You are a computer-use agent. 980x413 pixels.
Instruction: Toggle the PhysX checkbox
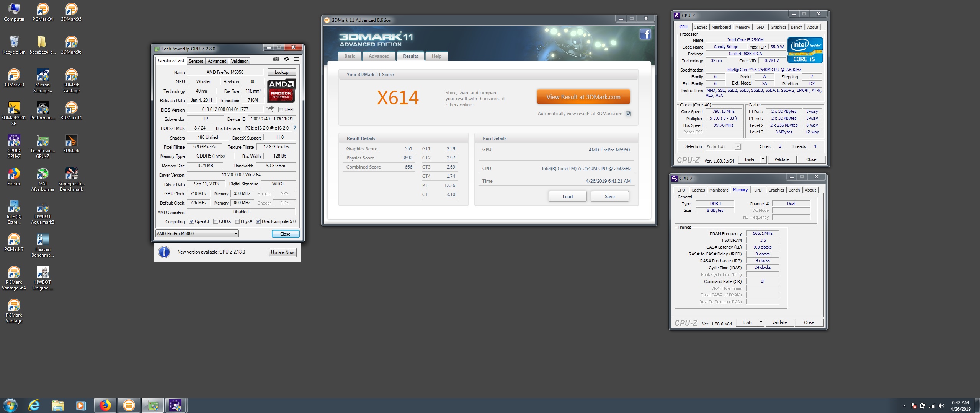(x=237, y=221)
